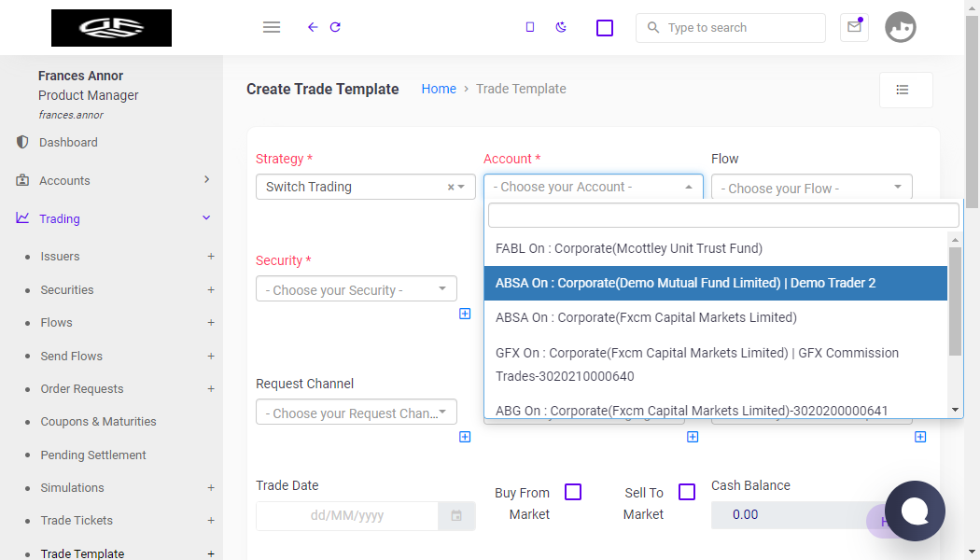980x560 pixels.
Task: Open Trade Template sidebar item
Action: tap(82, 553)
